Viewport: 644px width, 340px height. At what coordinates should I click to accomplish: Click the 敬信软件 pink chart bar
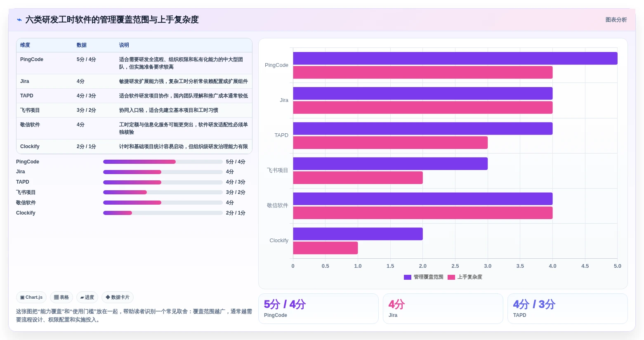point(423,212)
